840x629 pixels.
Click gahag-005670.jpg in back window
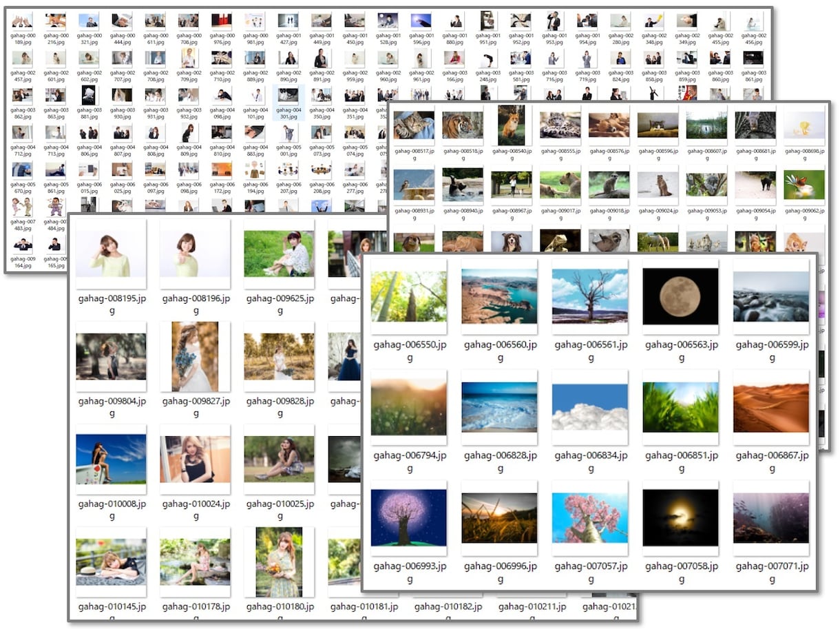(x=23, y=177)
